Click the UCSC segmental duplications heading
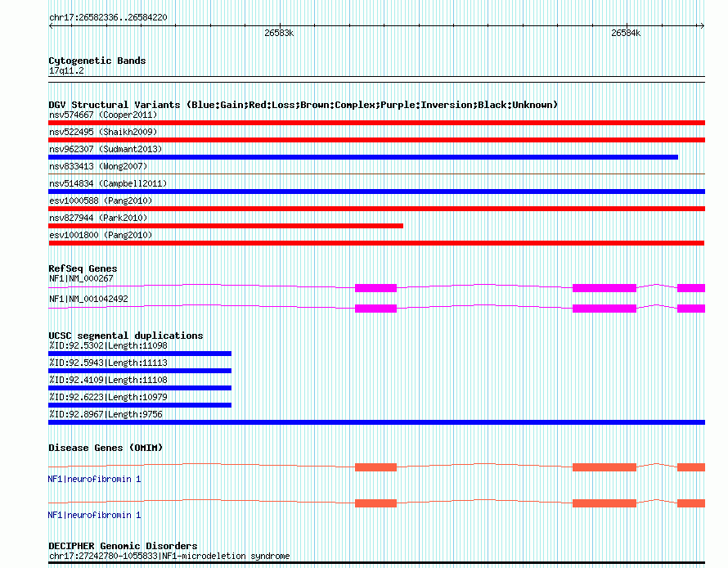 [x=125, y=336]
